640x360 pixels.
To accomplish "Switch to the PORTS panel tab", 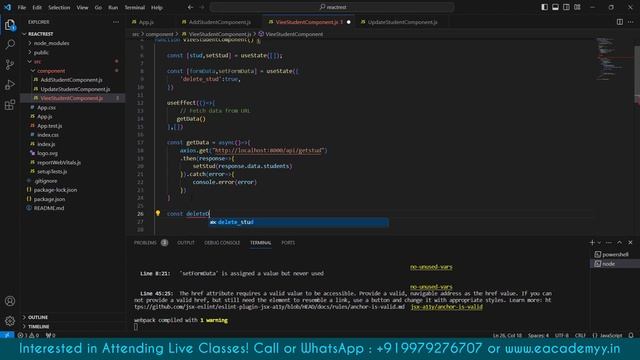I will [x=288, y=242].
